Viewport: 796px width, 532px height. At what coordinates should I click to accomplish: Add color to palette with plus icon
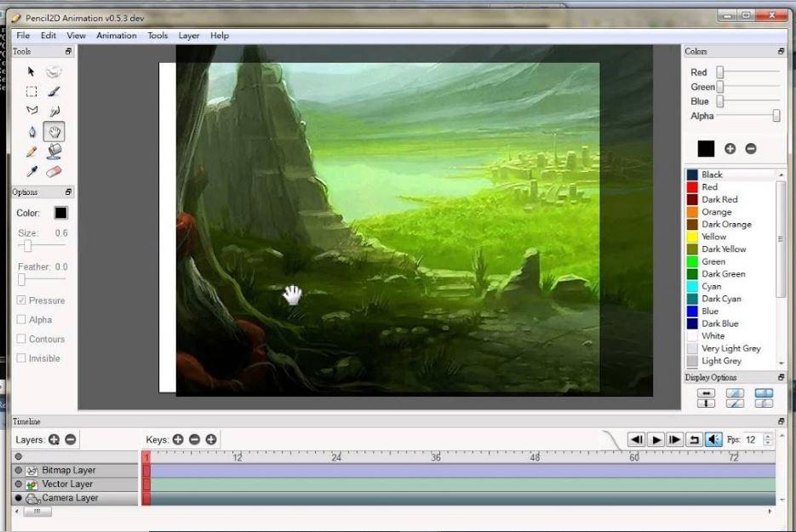click(x=730, y=149)
